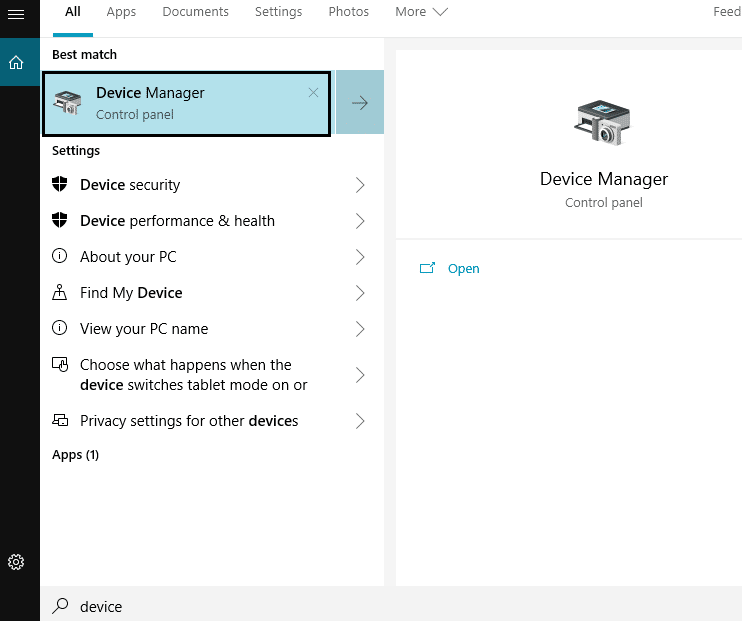Click the Home icon in the sidebar
This screenshot has height=621, width=742.
point(16,62)
